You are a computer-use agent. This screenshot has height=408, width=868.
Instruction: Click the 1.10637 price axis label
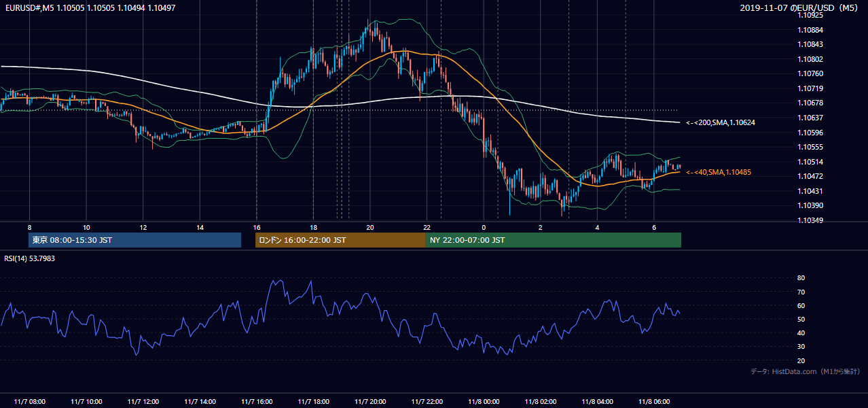coord(810,118)
